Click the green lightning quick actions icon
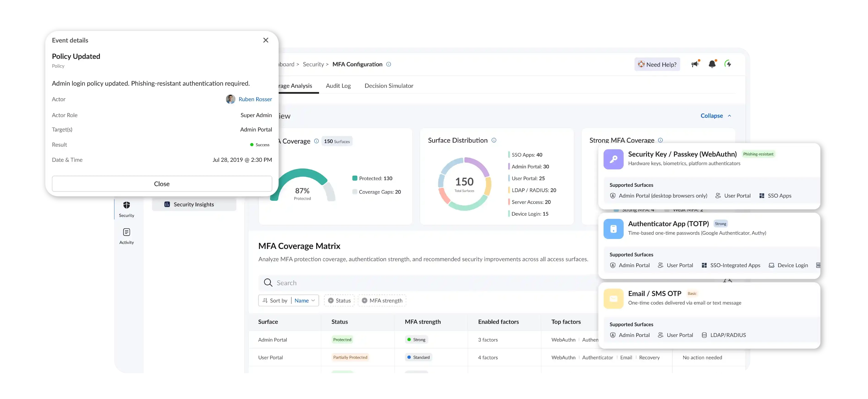Viewport: 868px width, 399px height. [x=728, y=64]
